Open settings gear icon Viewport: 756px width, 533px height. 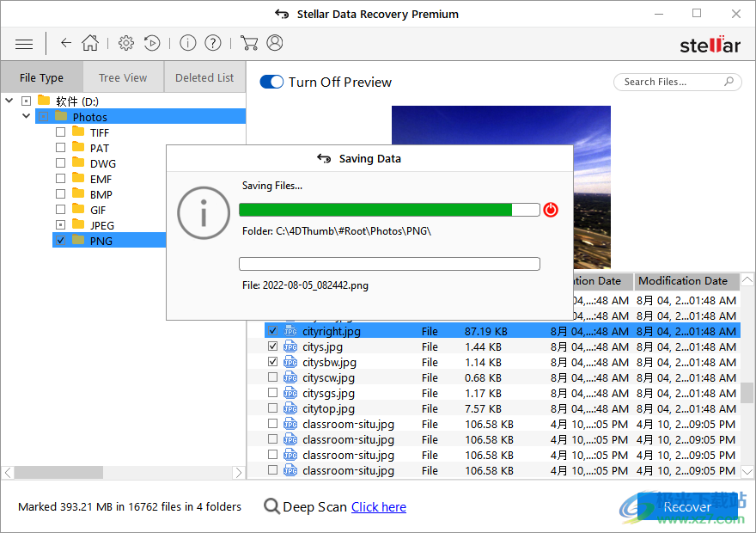[126, 43]
